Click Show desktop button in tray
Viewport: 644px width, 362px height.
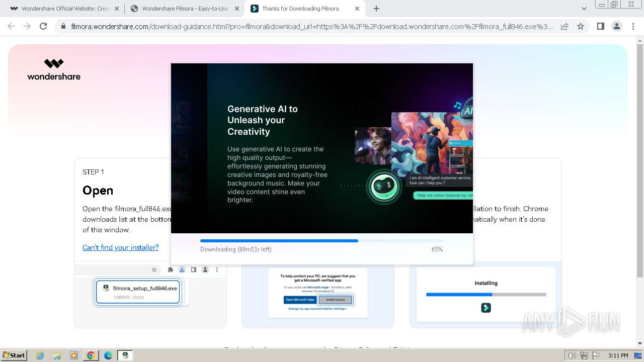(x=638, y=355)
